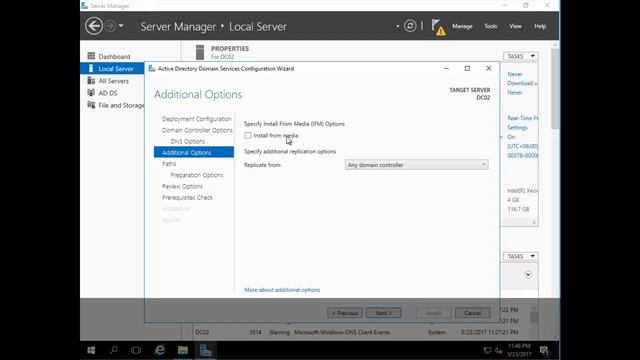This screenshot has height=360, width=640.
Task: Click the Download updates link in properties
Action: coord(522,83)
